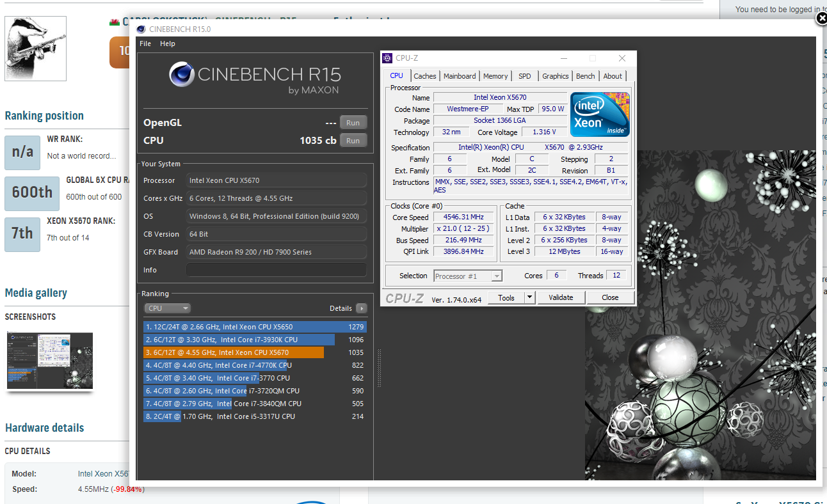Select ranking row Core i7-4770K

pyautogui.click(x=255, y=365)
